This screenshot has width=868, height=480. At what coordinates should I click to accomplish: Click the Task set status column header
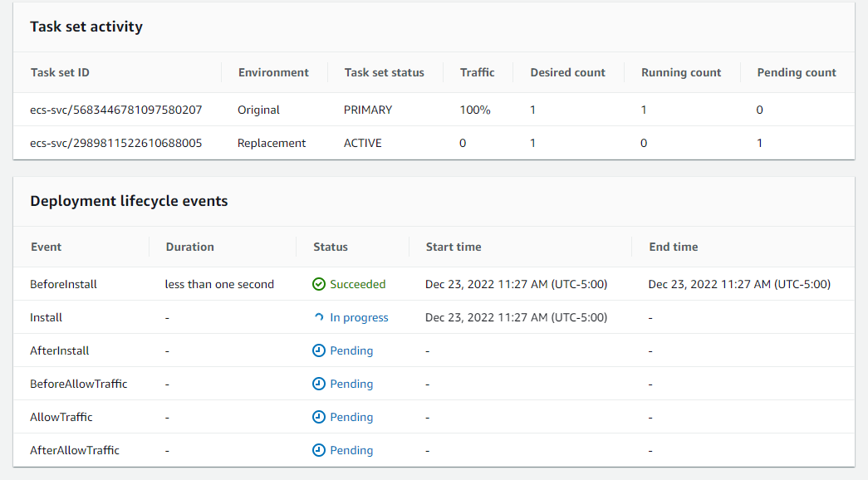(x=385, y=72)
